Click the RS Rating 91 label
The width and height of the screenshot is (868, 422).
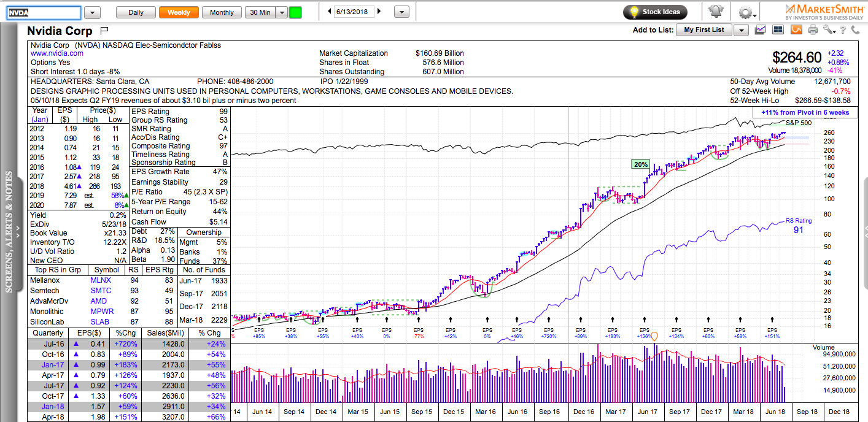click(799, 225)
